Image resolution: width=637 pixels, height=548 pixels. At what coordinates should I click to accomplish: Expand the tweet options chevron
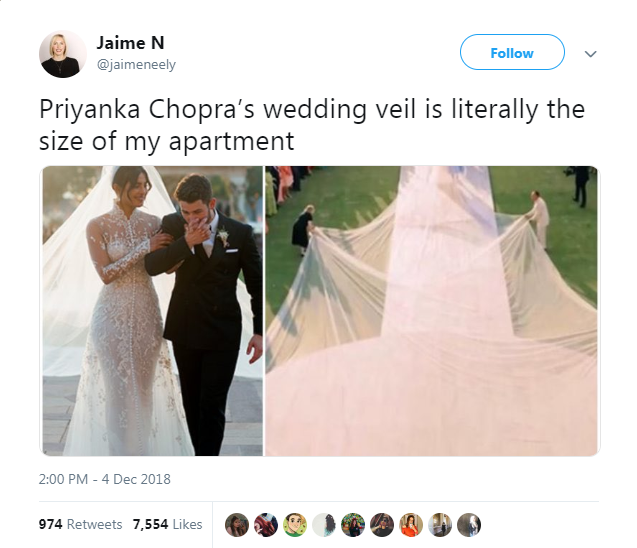590,54
